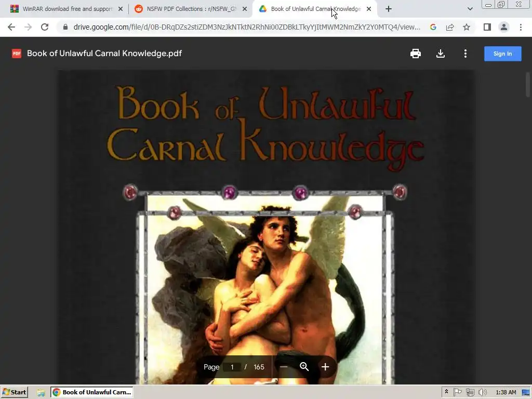Open Action Center flag icon
This screenshot has width=532, height=399.
(x=457, y=392)
